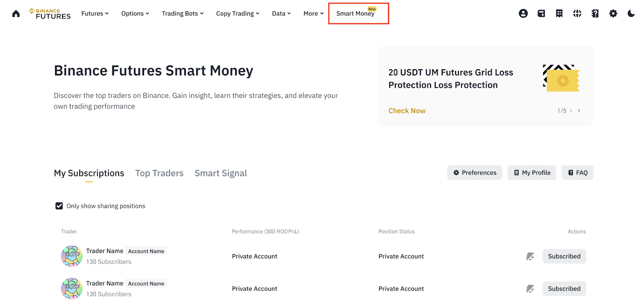This screenshot has width=644, height=307.
Task: Switch to the Top Traders tab
Action: coord(159,173)
